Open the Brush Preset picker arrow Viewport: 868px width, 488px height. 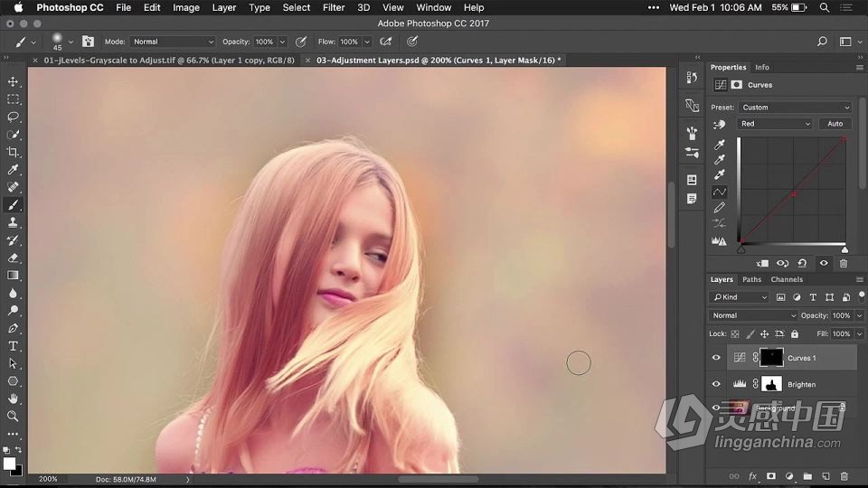(x=71, y=42)
